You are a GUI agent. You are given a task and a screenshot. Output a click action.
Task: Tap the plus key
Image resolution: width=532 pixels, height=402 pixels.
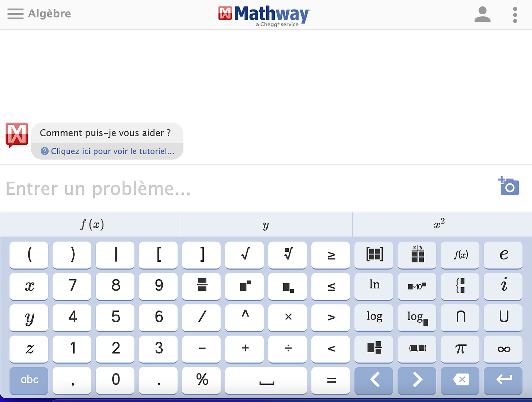(244, 349)
